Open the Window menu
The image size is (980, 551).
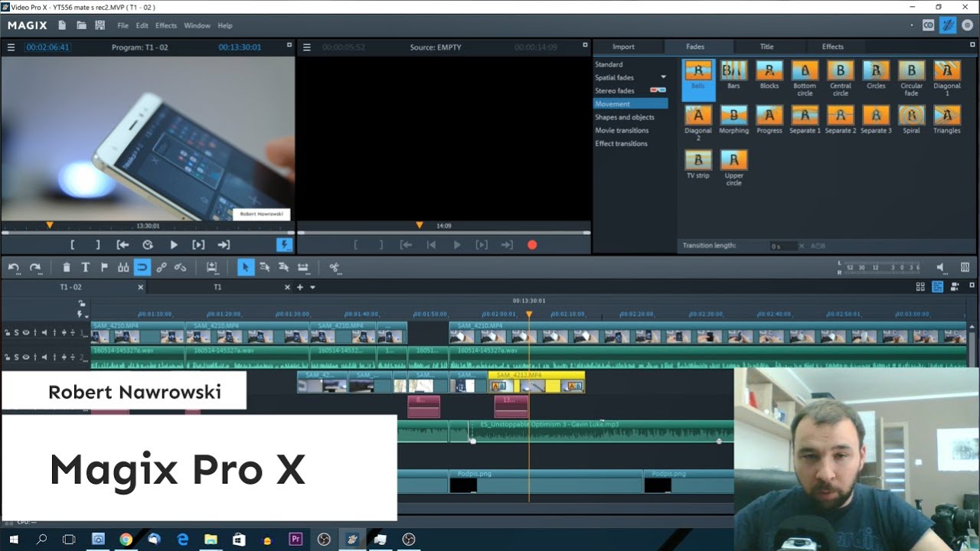pos(197,25)
